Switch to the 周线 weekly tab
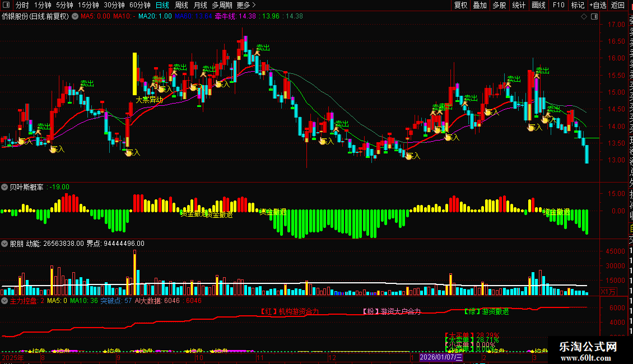 [x=181, y=5]
